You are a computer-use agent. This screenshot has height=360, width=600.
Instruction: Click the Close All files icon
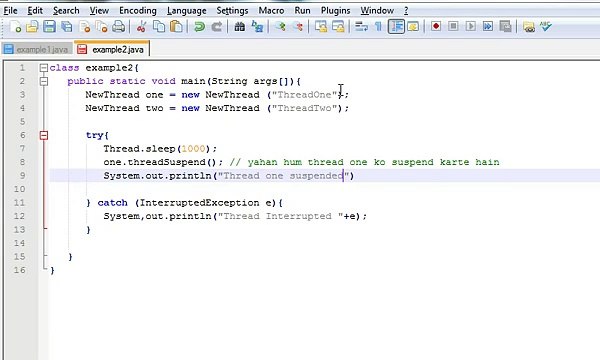pyautogui.click(x=101, y=26)
